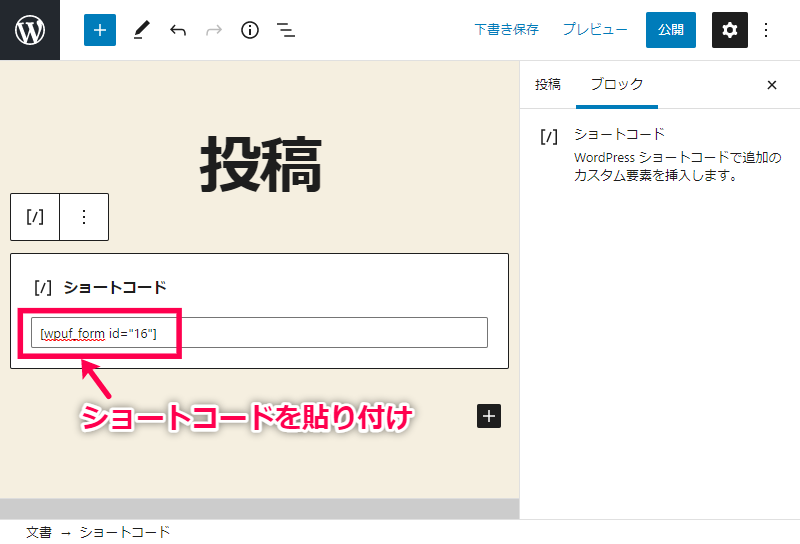Click the blue add block plus button
Viewport: 800px width, 544px height.
coord(100,30)
